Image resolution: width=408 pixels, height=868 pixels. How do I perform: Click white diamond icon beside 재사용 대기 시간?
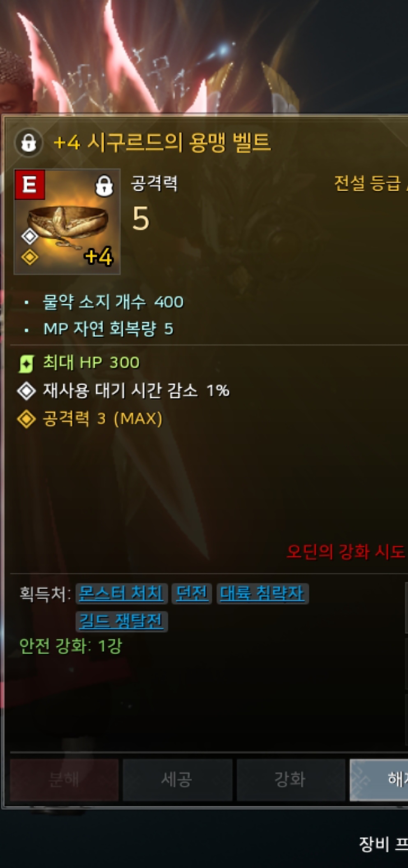(x=26, y=391)
